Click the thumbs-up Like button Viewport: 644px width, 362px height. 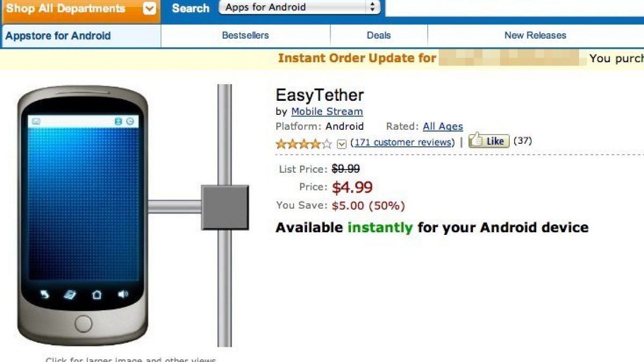488,141
